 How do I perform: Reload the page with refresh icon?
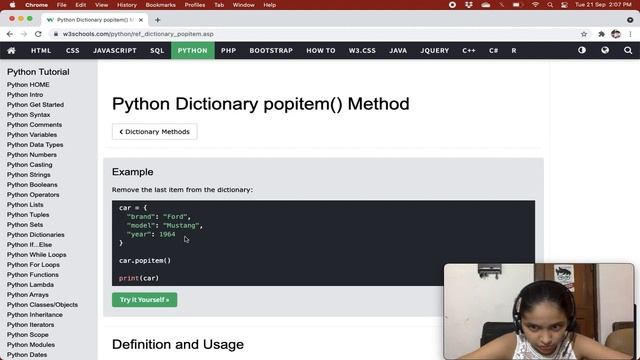(x=38, y=34)
